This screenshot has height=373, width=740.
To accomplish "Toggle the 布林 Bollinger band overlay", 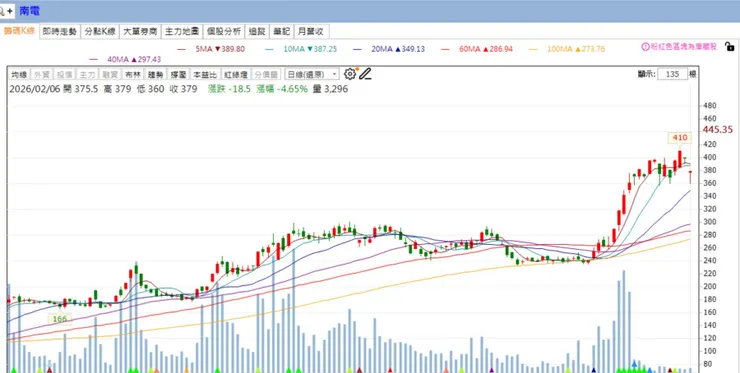I will pyautogui.click(x=133, y=74).
